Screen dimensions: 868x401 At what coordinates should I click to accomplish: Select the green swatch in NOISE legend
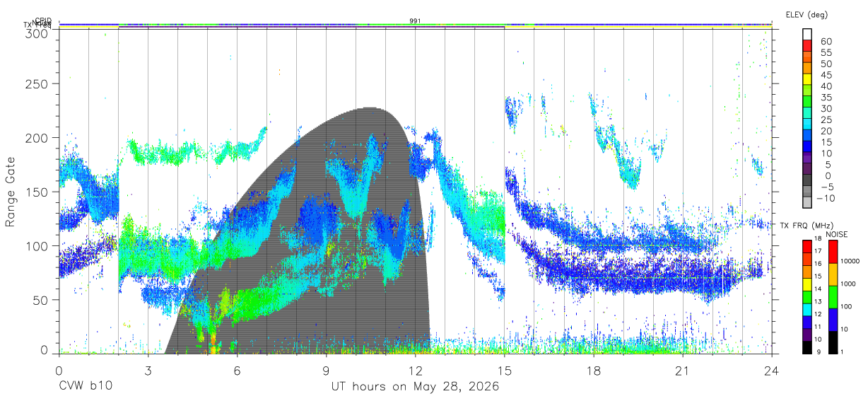point(833,297)
